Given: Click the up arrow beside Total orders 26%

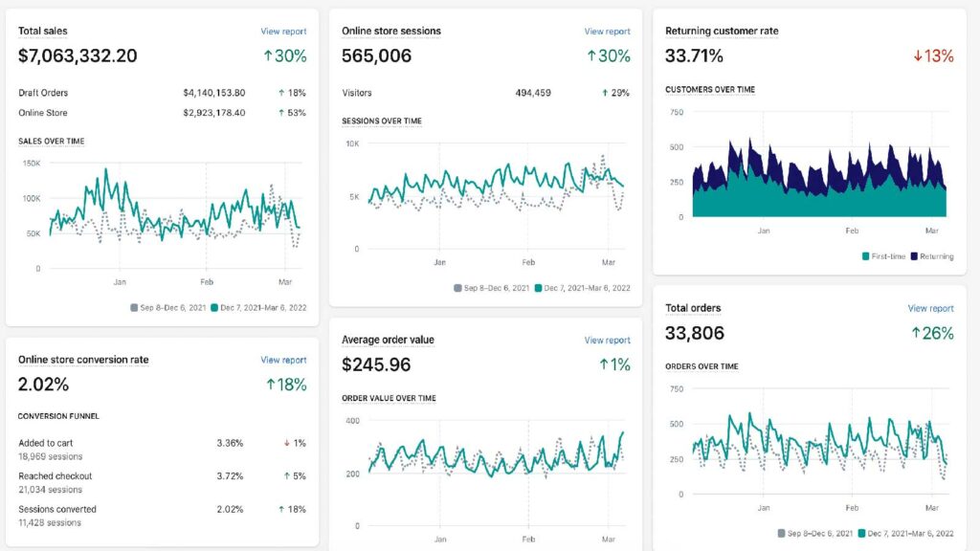Looking at the screenshot, I should [916, 333].
